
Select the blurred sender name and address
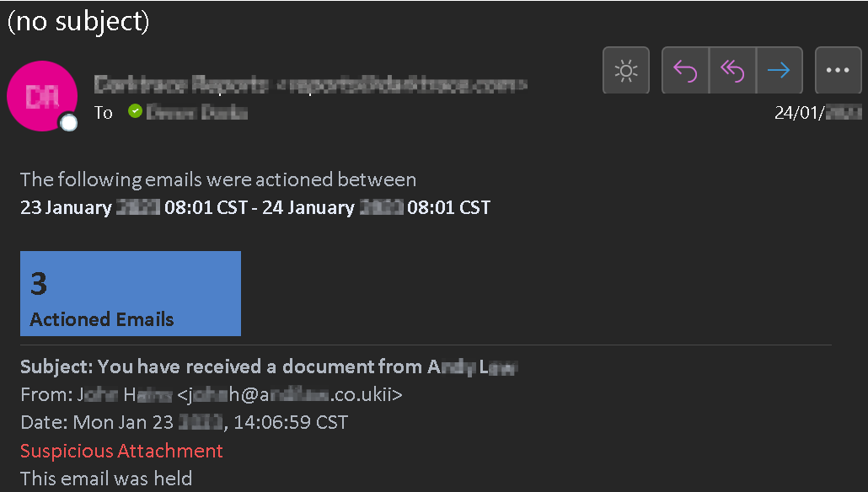point(310,85)
